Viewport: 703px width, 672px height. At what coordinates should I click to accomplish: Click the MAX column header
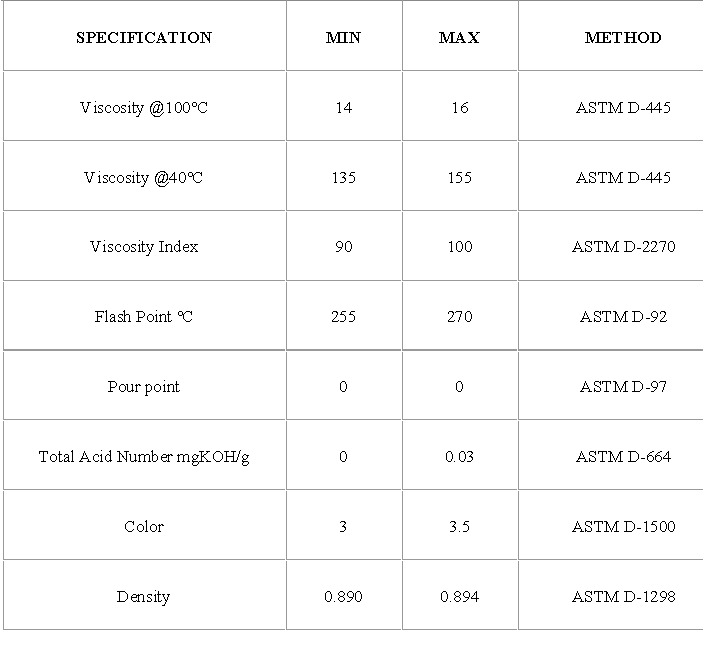point(459,38)
